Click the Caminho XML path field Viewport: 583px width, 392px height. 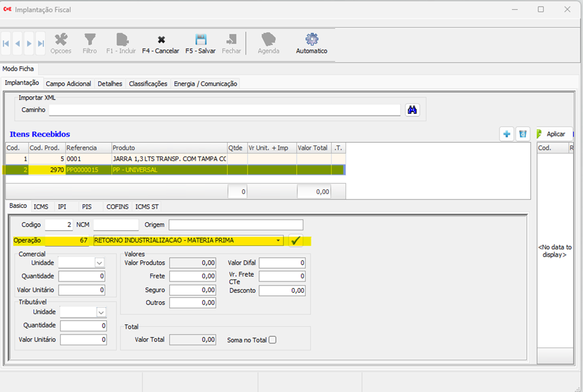tap(224, 110)
